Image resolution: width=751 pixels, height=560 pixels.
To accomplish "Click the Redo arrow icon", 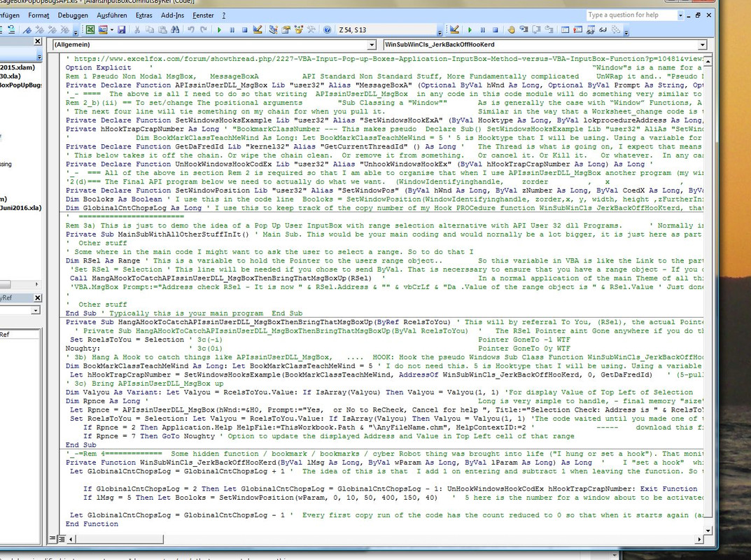I will coord(204,29).
